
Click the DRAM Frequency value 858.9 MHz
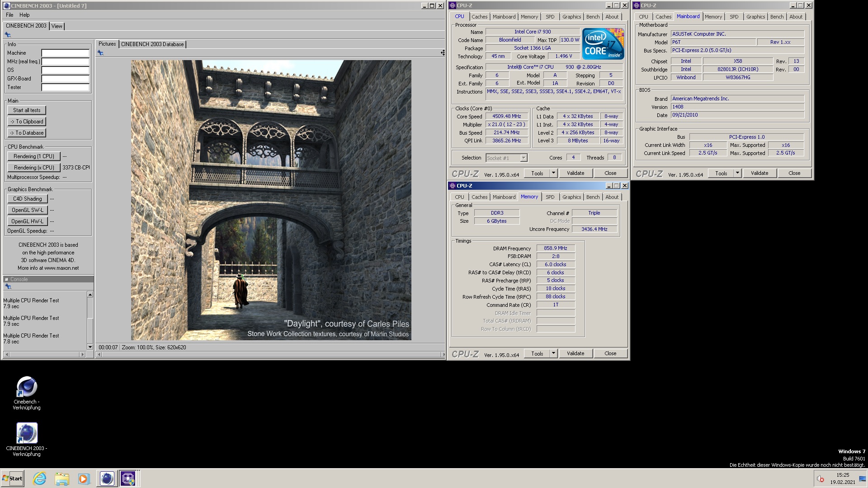[x=556, y=248]
